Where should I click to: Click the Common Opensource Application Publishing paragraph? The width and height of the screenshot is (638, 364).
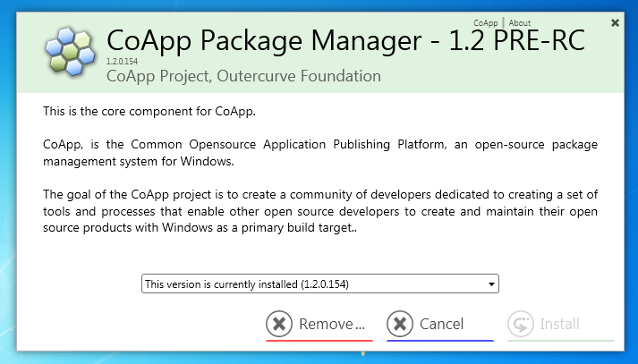coord(320,153)
